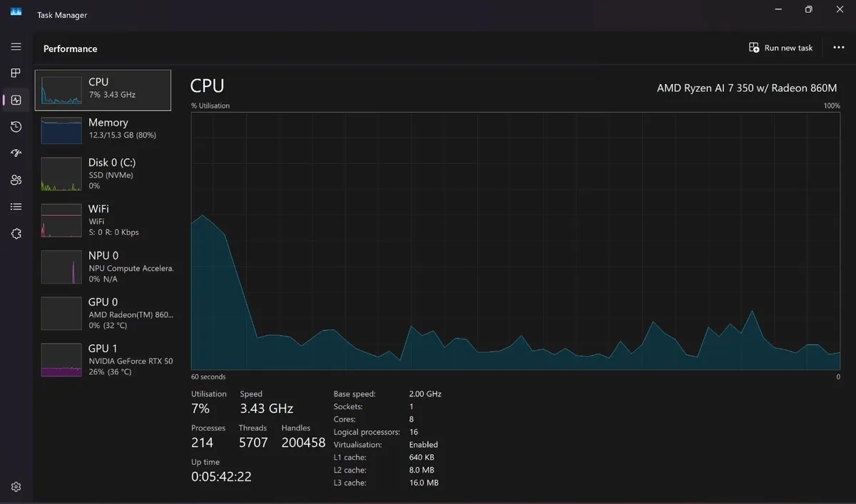Select the NPU 0 performance item
856x504 pixels.
tap(103, 267)
